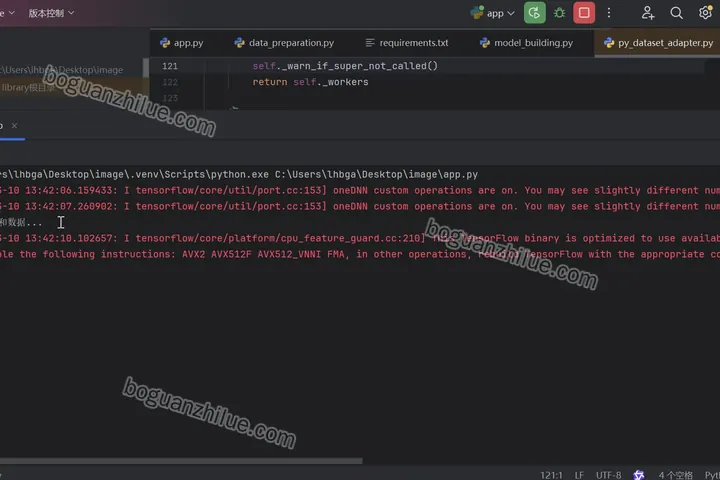
Task: Change the 4 spaces indent setting
Action: point(675,475)
